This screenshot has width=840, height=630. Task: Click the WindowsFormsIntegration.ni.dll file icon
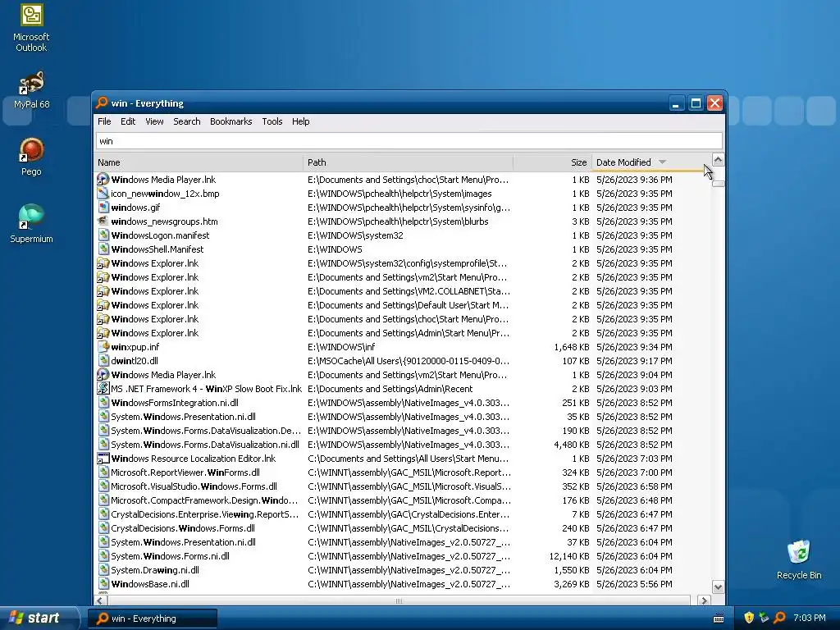pos(103,402)
